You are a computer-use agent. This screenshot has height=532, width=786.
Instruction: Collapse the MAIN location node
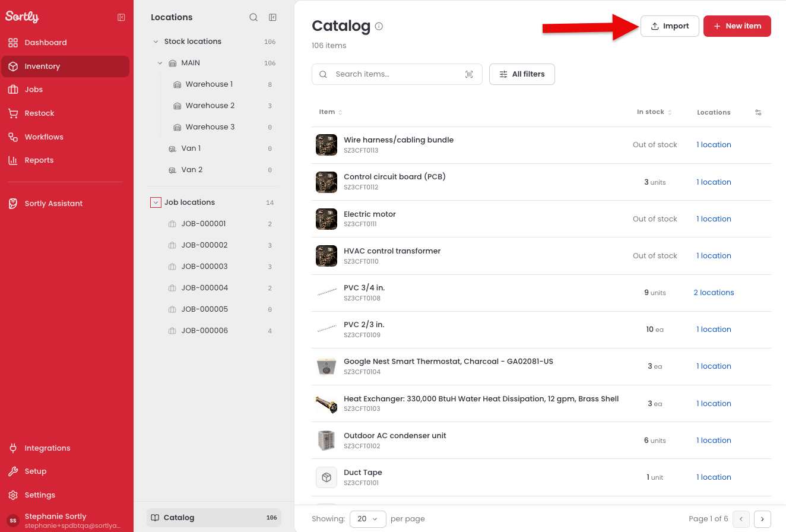(160, 63)
